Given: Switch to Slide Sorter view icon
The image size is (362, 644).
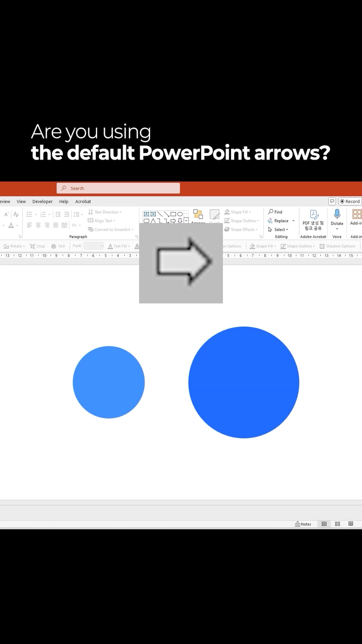Looking at the screenshot, I should click(x=338, y=524).
